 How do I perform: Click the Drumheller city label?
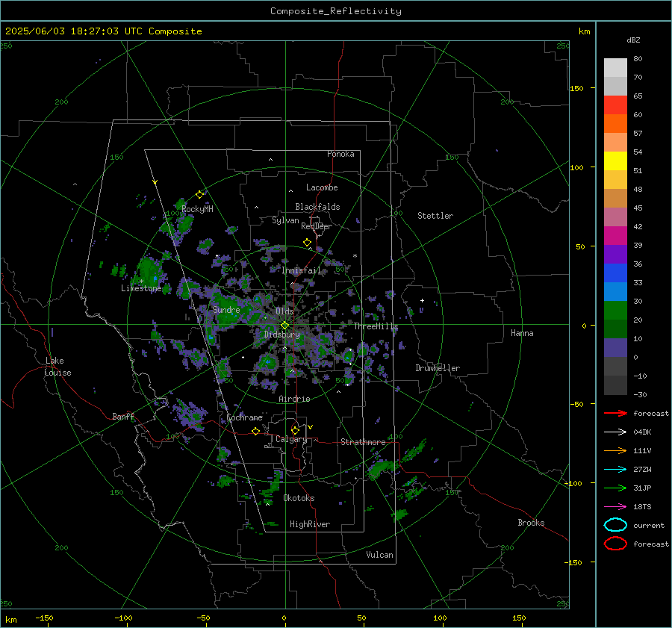coord(438,368)
